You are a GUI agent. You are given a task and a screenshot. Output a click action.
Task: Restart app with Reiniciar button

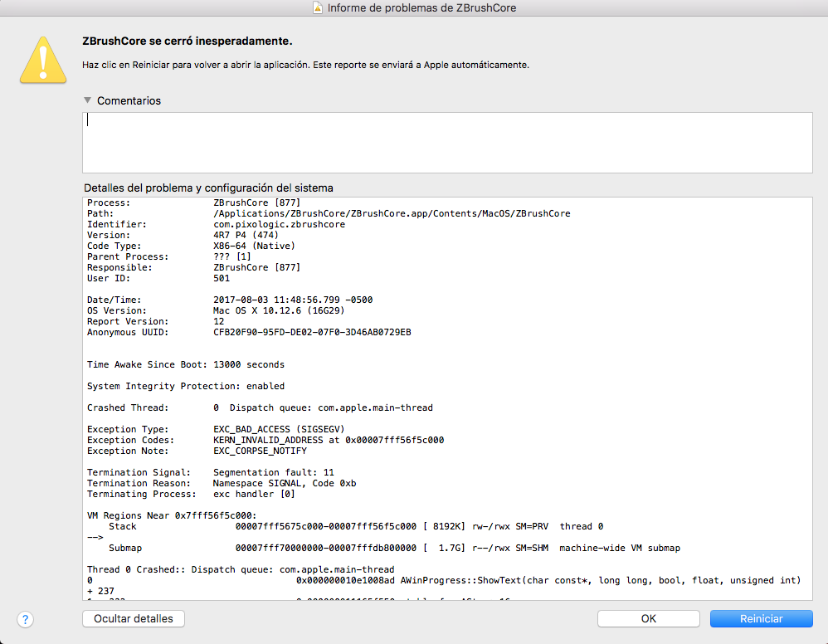point(761,619)
